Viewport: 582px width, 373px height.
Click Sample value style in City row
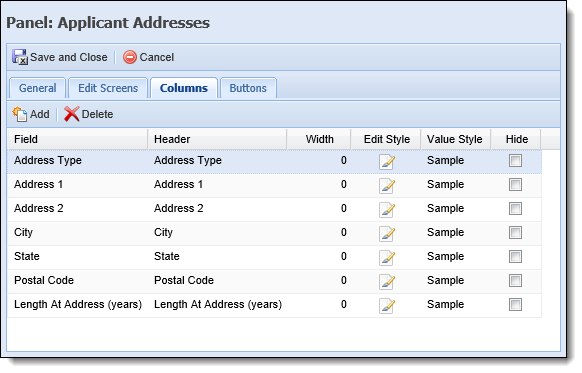[445, 233]
